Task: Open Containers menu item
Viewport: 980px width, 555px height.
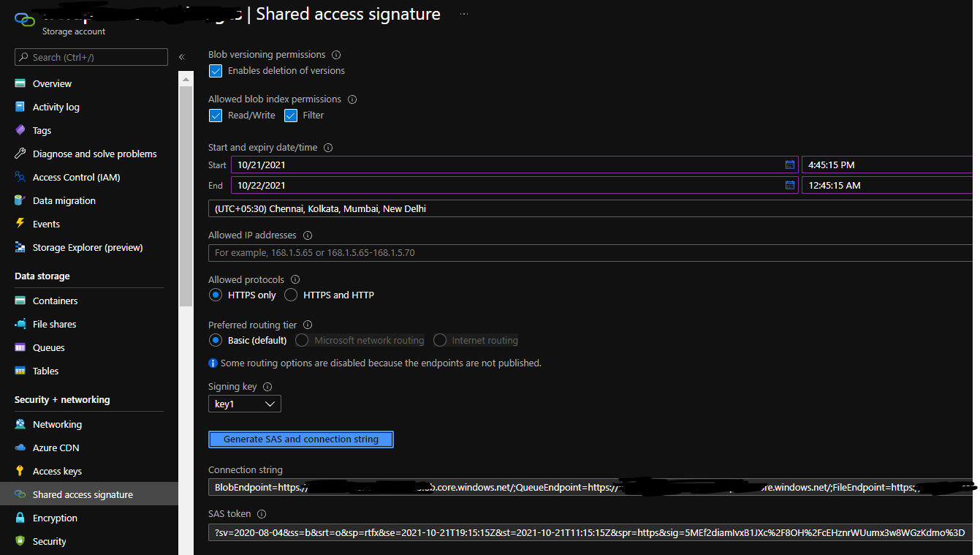Action: (55, 301)
